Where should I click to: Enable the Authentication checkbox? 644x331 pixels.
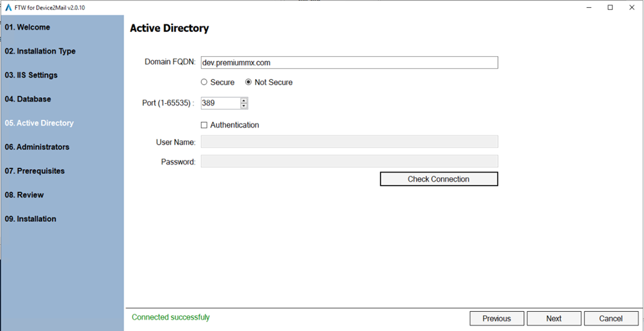click(x=204, y=125)
